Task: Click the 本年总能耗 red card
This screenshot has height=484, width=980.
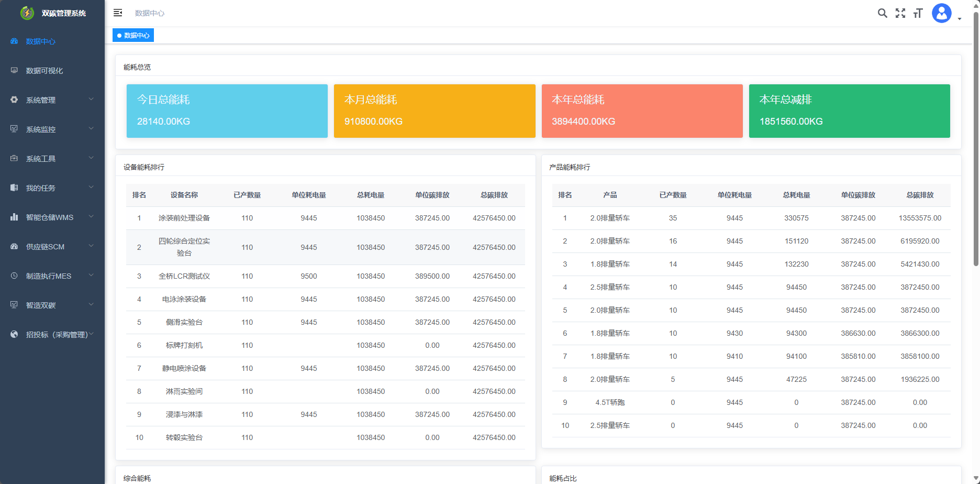Action: 642,111
